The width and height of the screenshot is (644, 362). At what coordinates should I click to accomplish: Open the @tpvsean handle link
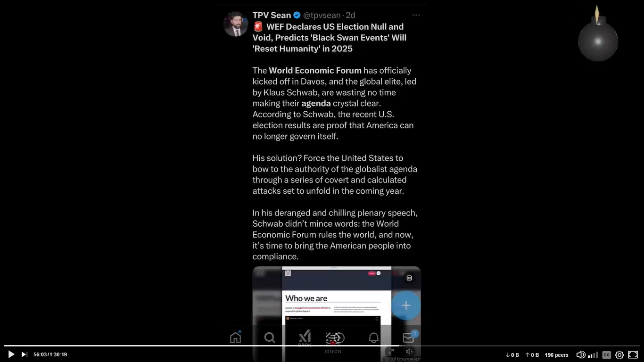322,15
